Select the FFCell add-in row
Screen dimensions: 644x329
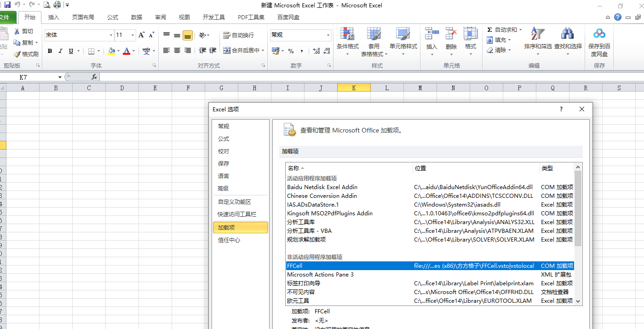coord(430,266)
